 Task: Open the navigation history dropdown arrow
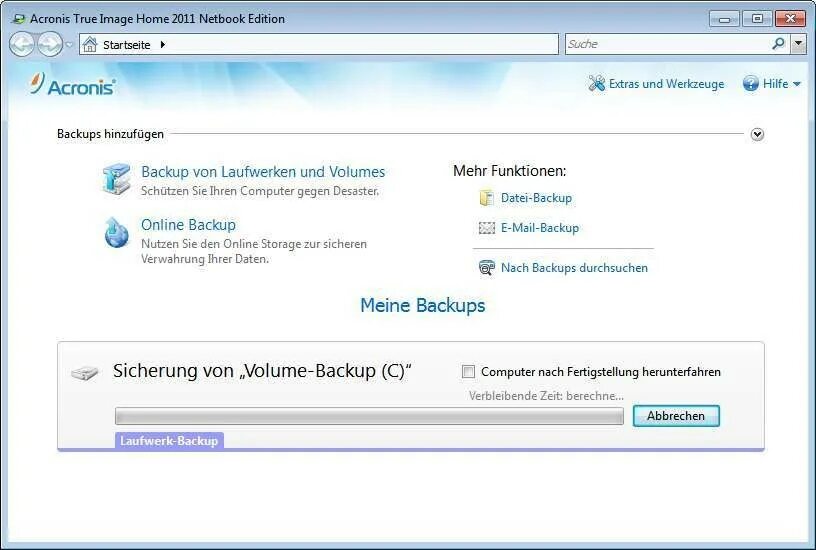click(x=69, y=45)
